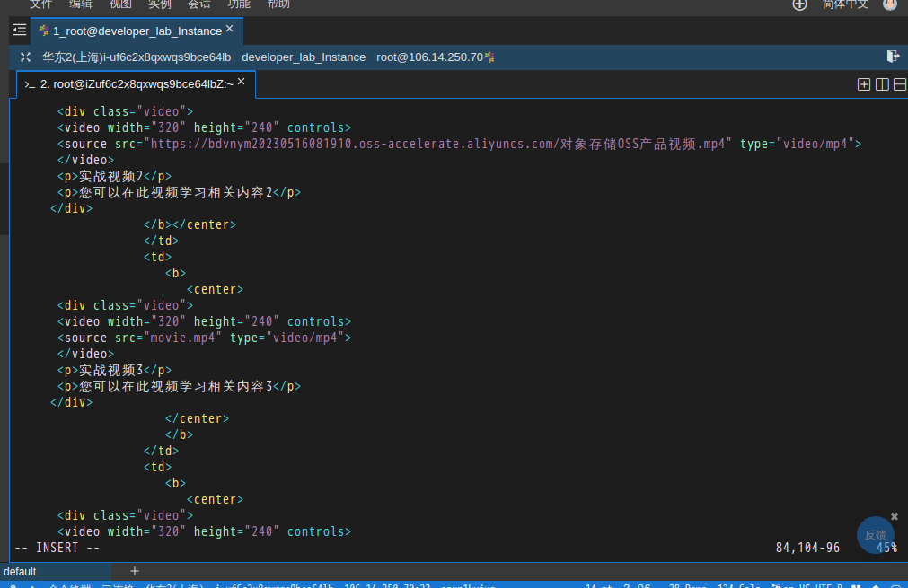Click the -- INSERT -- mode indicator
Screen dimensions: 908x588
(57, 548)
